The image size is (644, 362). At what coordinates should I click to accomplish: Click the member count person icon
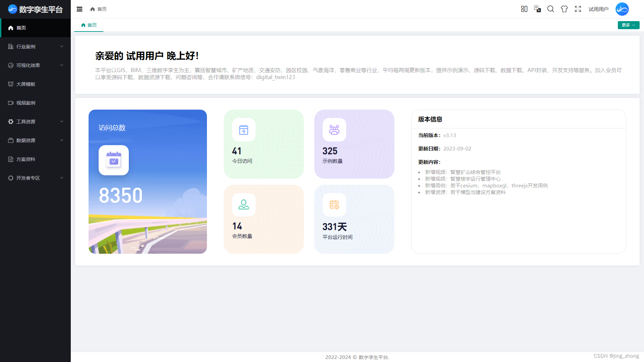pos(244,205)
